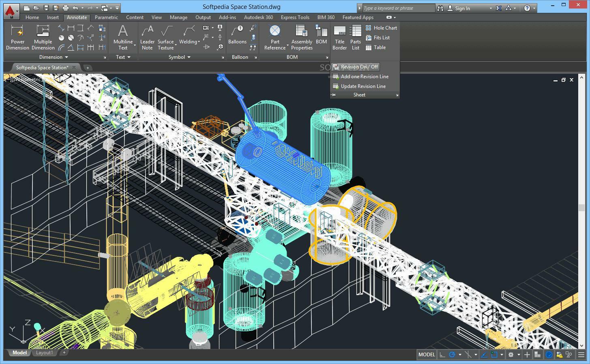Switch to the Parametric ribbon tab
Image resolution: width=590 pixels, height=364 pixels.
pyautogui.click(x=106, y=17)
